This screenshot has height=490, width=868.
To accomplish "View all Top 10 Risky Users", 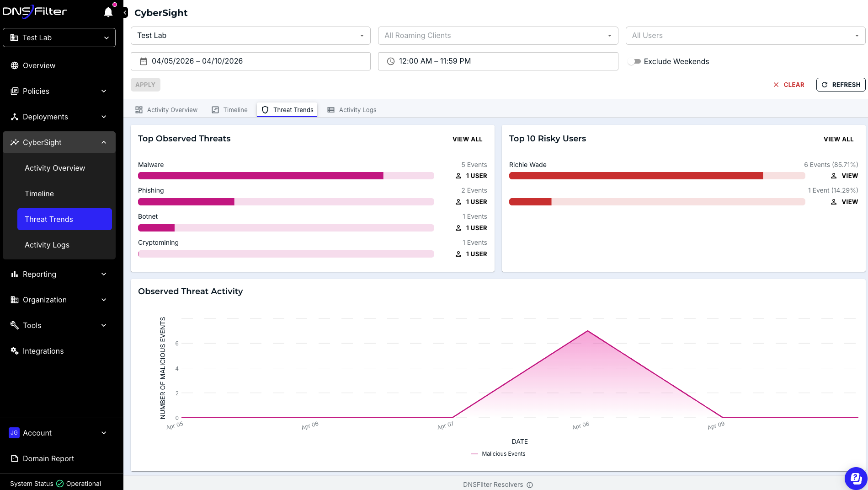I will [838, 139].
